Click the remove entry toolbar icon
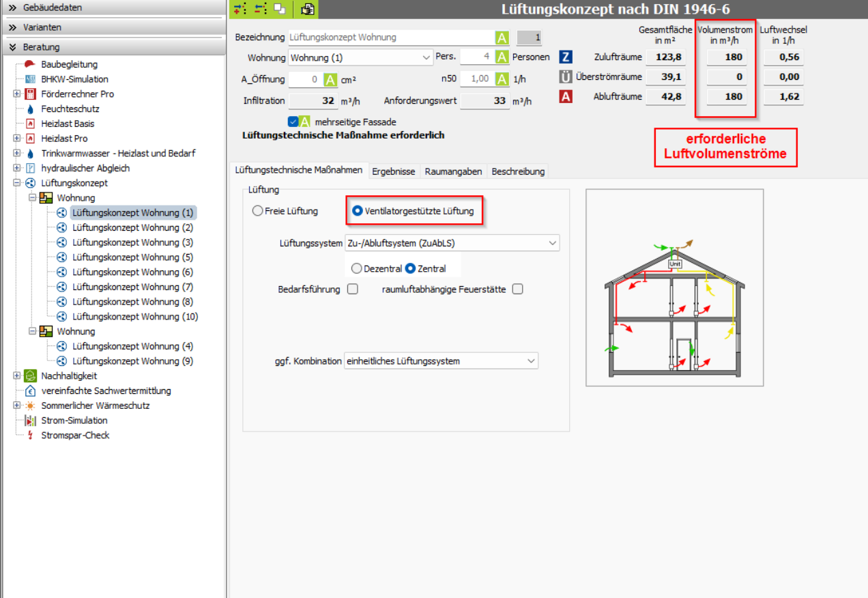Image resolution: width=868 pixels, height=598 pixels. click(x=259, y=9)
